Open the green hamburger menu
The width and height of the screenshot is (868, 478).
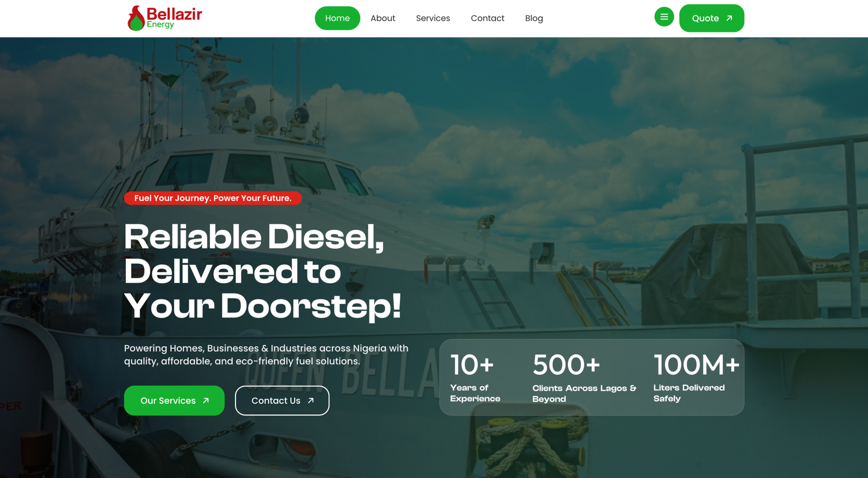click(664, 17)
